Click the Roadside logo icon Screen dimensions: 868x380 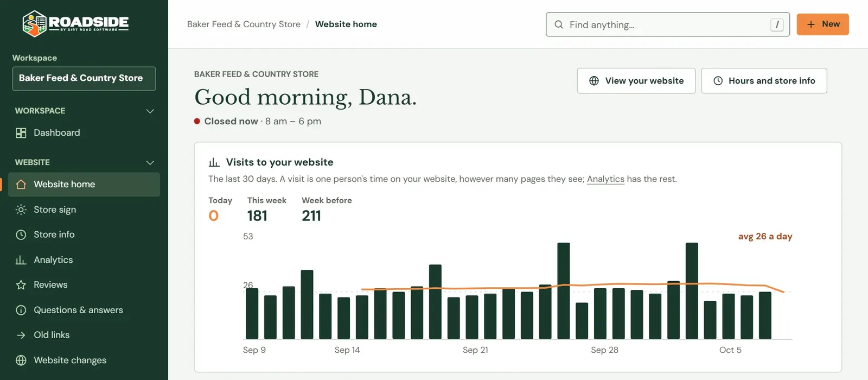point(34,24)
